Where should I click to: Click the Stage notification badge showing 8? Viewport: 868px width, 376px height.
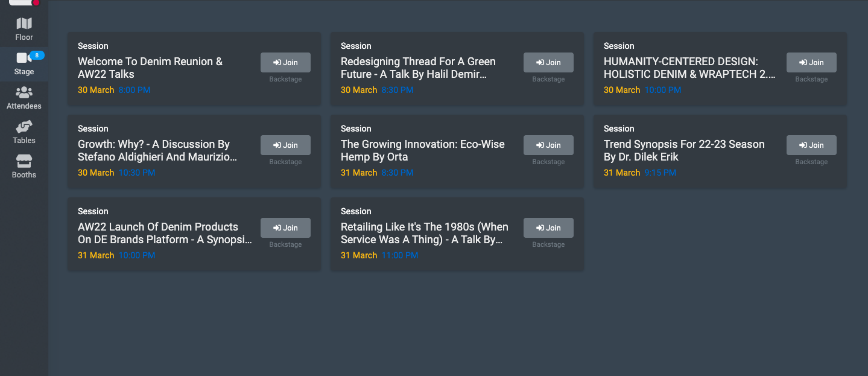coord(37,56)
